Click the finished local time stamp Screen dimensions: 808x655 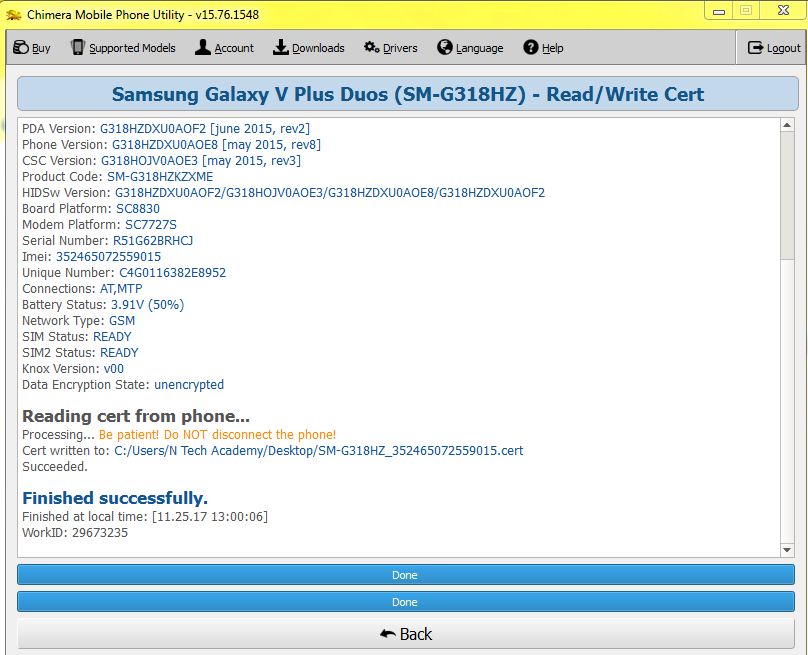tap(210, 516)
